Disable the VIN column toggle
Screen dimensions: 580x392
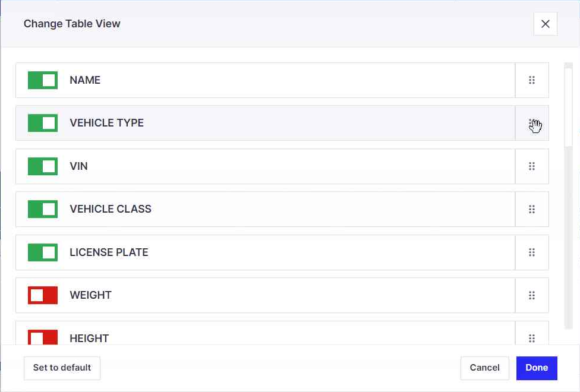click(x=42, y=166)
